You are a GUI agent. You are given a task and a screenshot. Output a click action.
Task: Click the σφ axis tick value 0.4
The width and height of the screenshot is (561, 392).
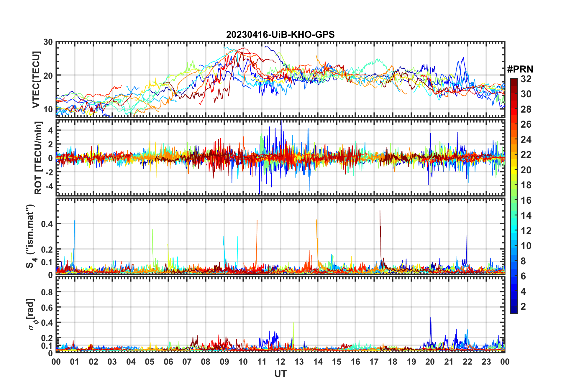point(47,322)
